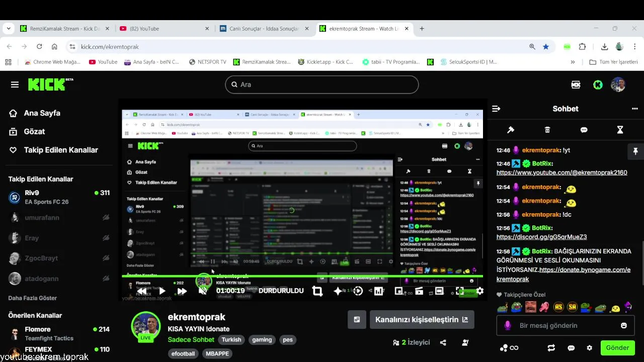Open video player settings gear
The width and height of the screenshot is (644, 362).
click(x=480, y=291)
